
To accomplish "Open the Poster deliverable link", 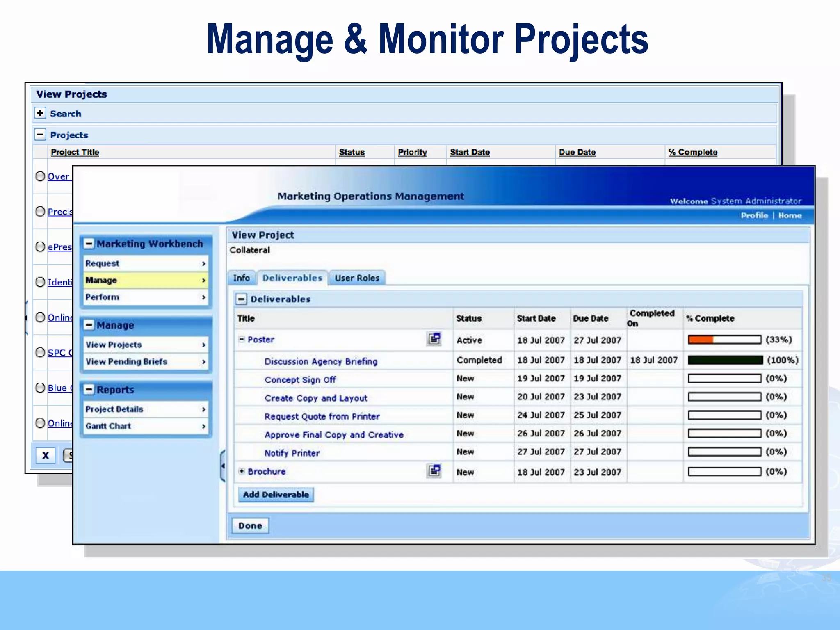I will 261,340.
